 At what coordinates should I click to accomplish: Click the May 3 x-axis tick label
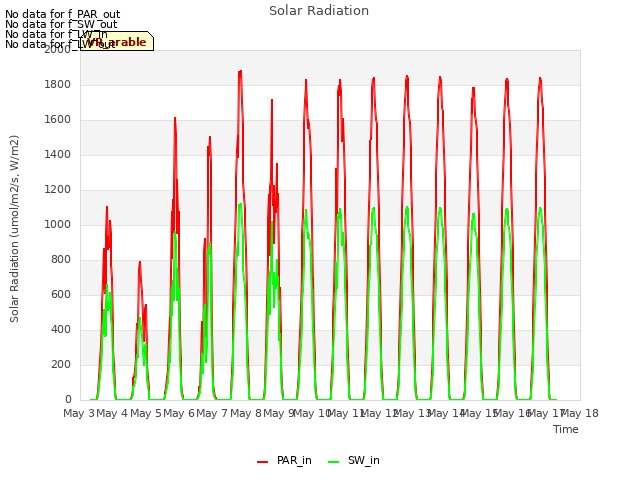pyautogui.click(x=79, y=413)
